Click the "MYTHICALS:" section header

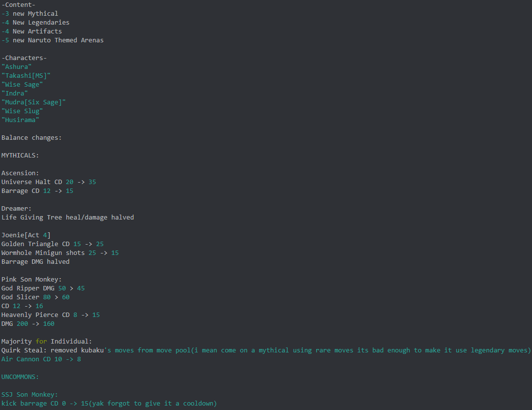pos(20,156)
